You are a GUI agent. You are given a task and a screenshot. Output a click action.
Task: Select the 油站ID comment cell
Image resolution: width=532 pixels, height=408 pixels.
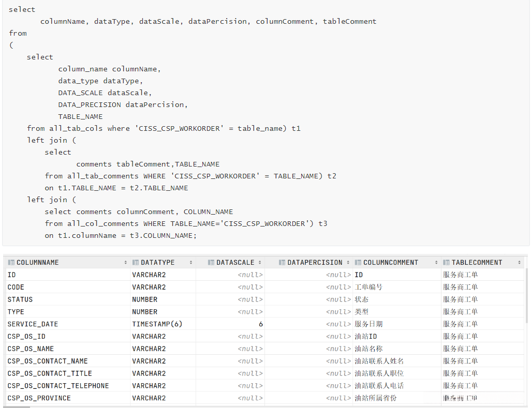point(397,337)
